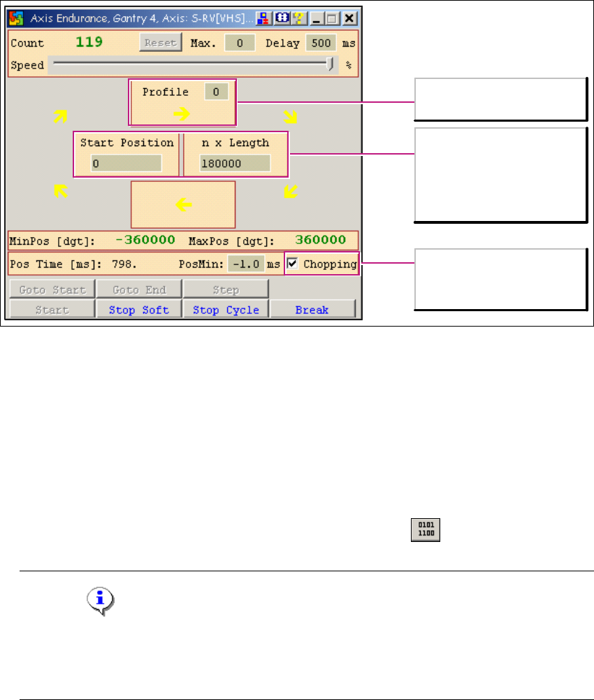Focus the Delay 500 ms field
Screen dimensions: 594x700
click(321, 43)
